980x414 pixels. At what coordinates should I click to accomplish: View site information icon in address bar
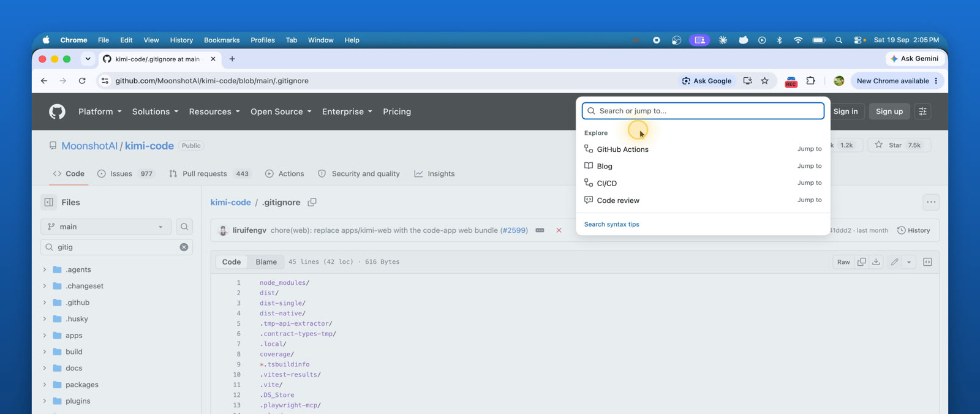click(105, 81)
